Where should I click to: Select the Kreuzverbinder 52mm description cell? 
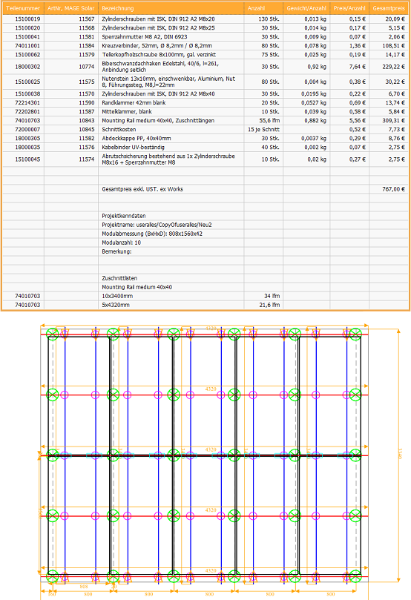pos(171,46)
